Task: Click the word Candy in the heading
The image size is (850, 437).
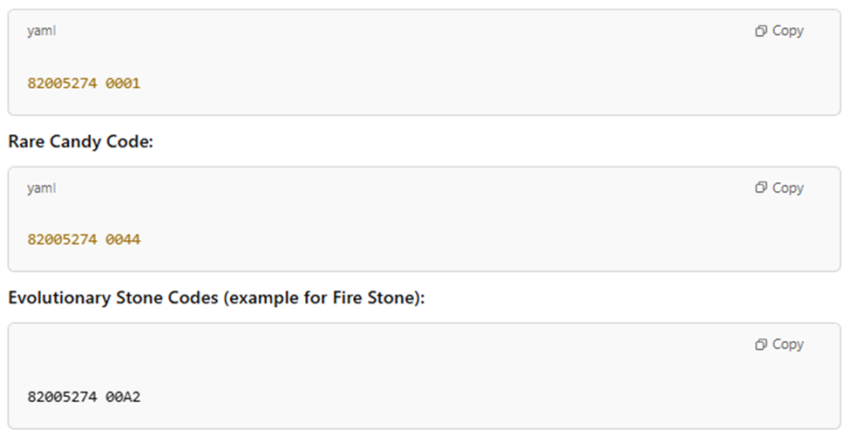Action: coord(76,142)
